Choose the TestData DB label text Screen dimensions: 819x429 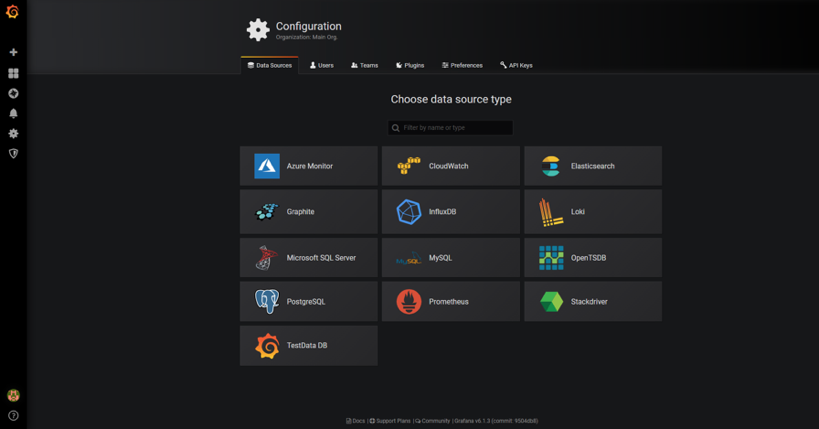(307, 345)
